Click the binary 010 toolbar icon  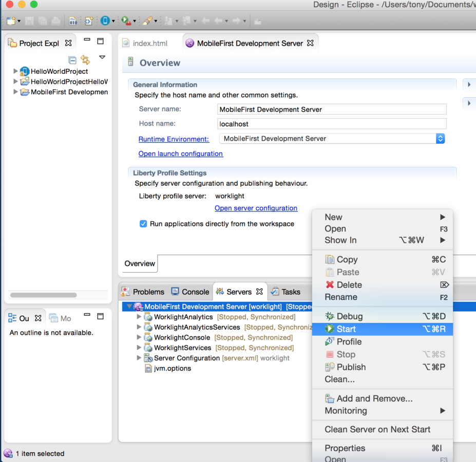tap(73, 21)
